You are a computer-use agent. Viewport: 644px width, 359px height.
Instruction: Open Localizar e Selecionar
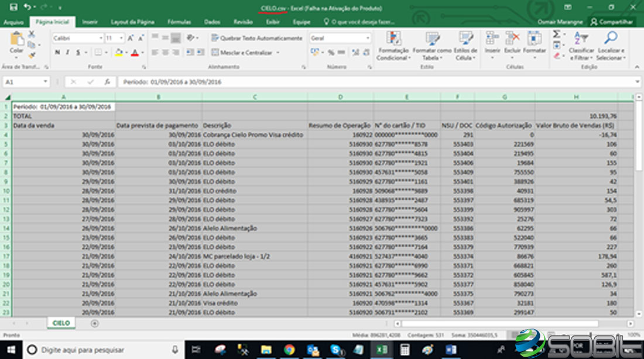coord(611,46)
